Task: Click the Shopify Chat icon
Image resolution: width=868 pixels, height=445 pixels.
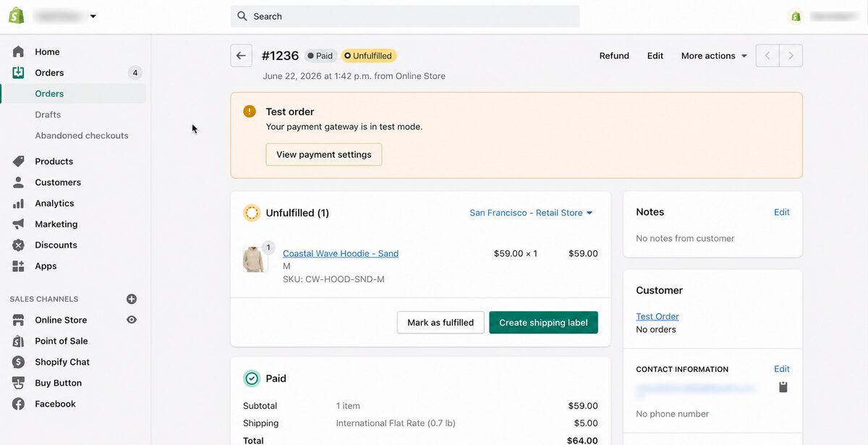Action: [19, 362]
